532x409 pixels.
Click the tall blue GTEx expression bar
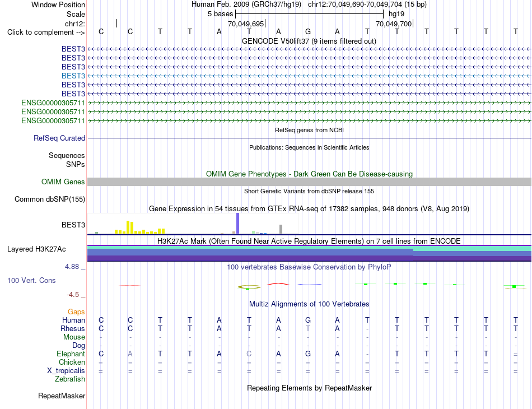pos(237,224)
